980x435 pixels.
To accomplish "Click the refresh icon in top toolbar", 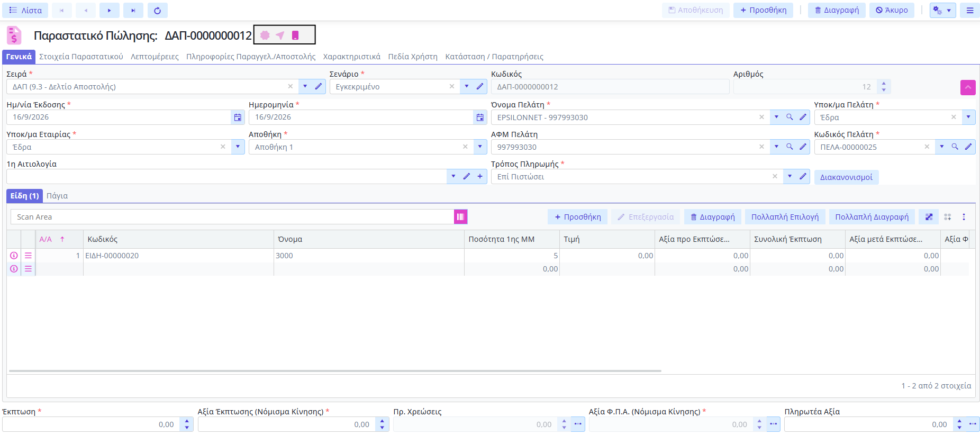I will coord(157,10).
